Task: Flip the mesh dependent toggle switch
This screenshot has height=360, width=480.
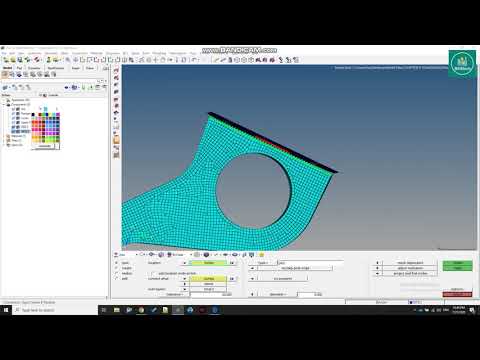Action: click(377, 263)
